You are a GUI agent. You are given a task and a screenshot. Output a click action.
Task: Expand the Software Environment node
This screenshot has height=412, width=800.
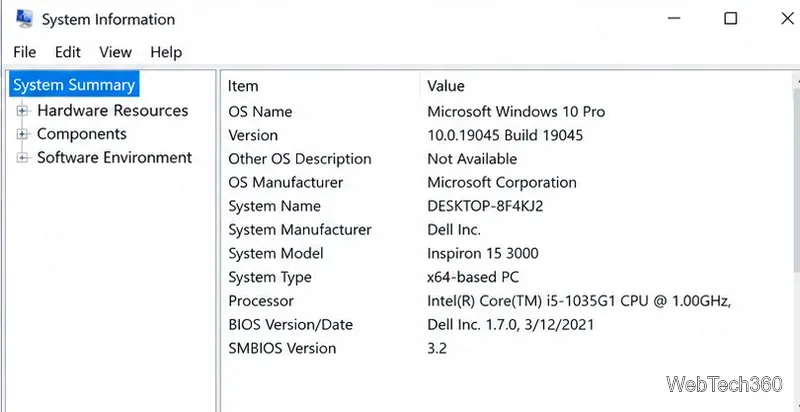pos(22,158)
